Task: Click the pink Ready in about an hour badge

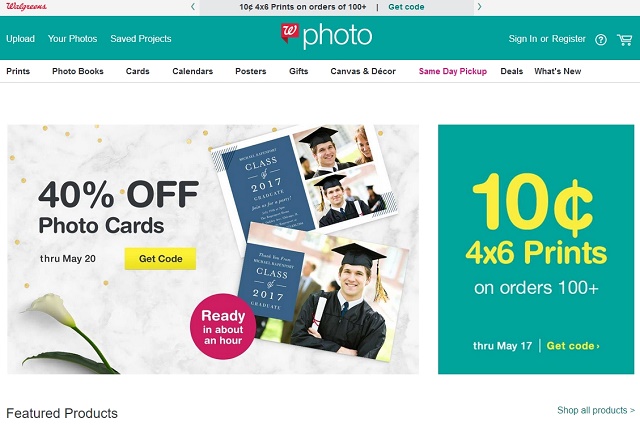Action: (223, 327)
